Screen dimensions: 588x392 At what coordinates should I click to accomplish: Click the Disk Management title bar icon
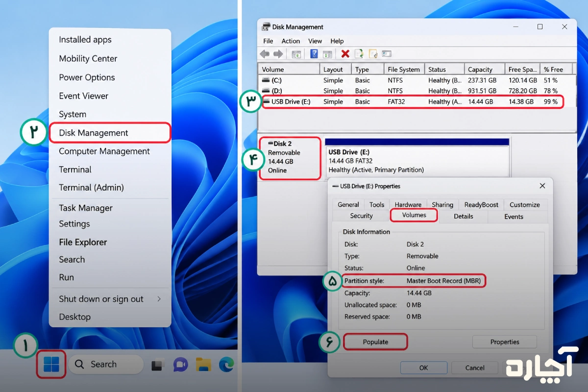coord(266,27)
